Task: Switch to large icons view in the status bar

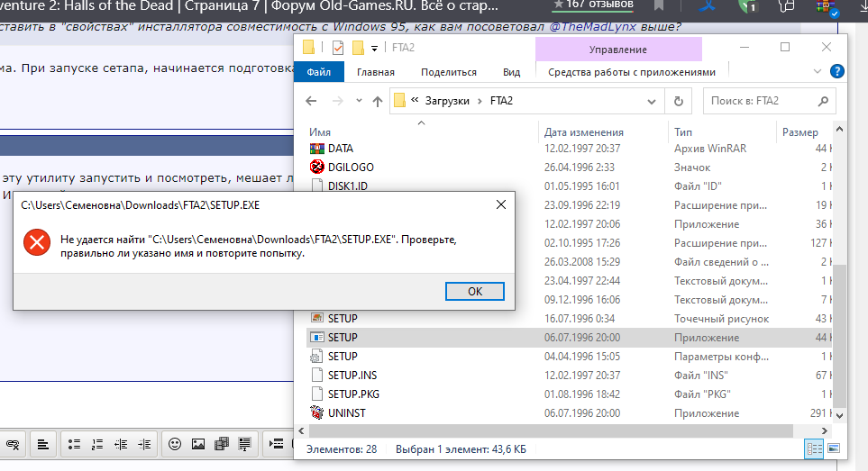Action: [834, 448]
